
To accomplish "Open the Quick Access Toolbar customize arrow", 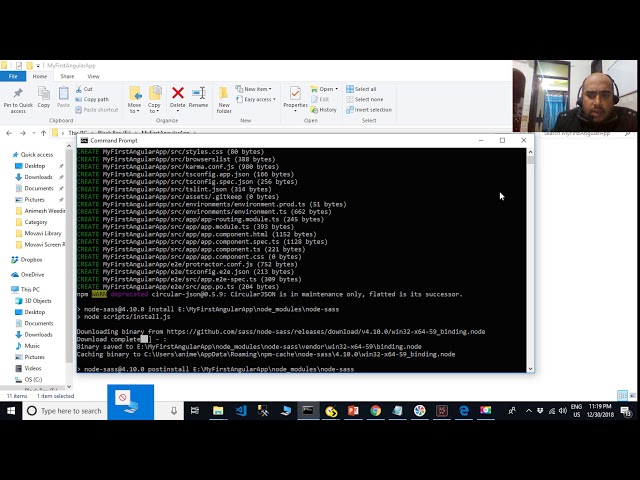I will [x=38, y=65].
